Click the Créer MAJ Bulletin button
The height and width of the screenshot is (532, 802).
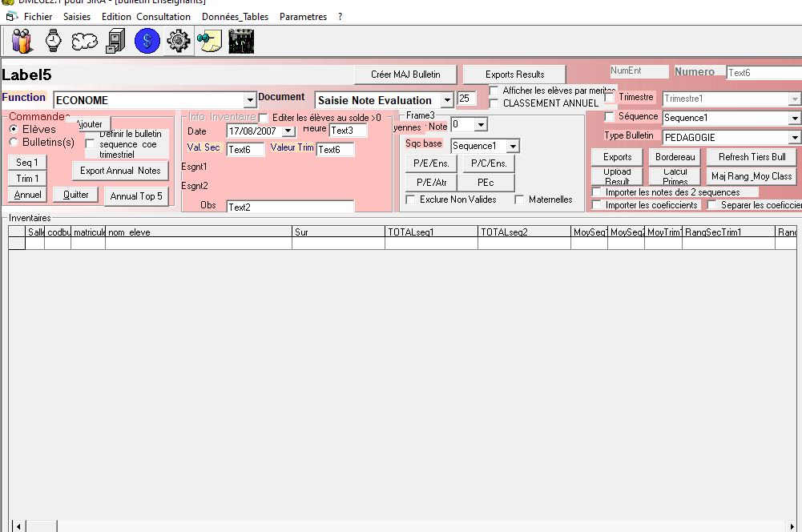pos(405,75)
